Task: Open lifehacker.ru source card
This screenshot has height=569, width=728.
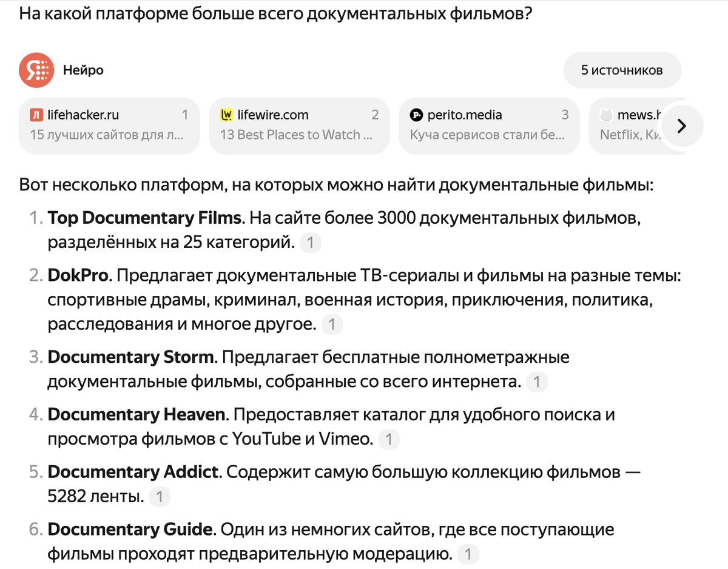Action: click(109, 126)
